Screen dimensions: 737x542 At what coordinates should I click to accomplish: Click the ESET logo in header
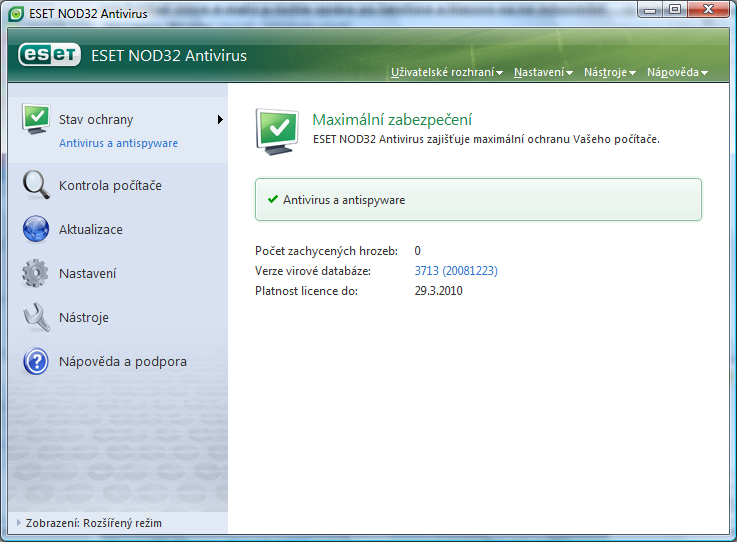point(49,55)
